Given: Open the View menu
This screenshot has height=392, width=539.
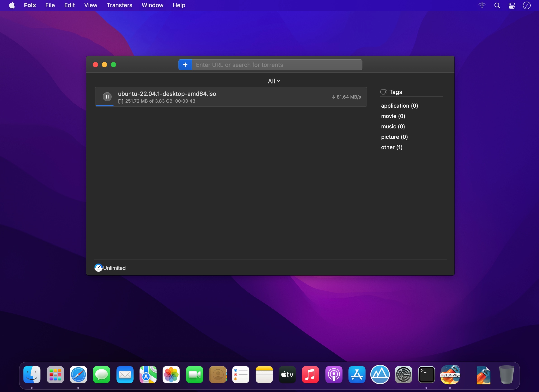Looking at the screenshot, I should click(90, 5).
